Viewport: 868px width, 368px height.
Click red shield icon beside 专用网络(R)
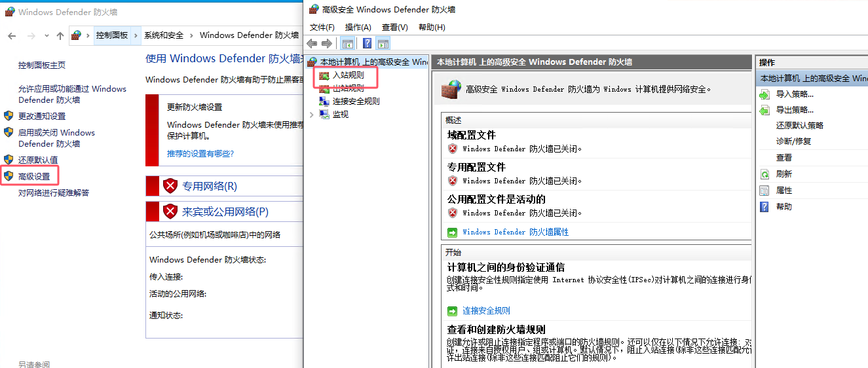point(170,187)
